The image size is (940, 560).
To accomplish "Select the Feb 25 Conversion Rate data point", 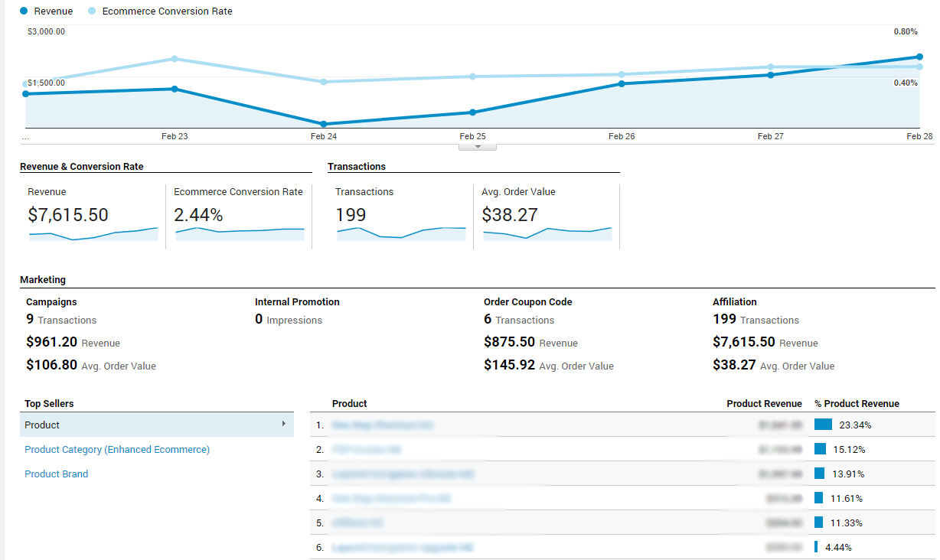I will tap(472, 77).
